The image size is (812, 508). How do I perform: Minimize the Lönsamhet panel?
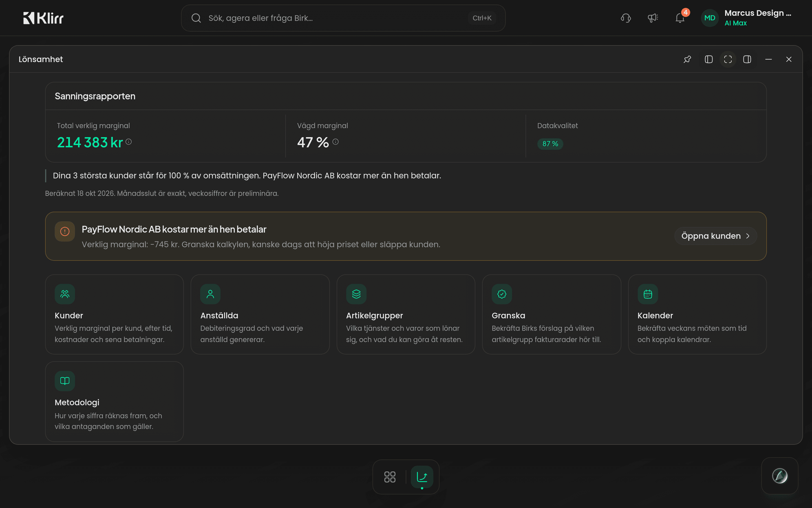pos(768,60)
